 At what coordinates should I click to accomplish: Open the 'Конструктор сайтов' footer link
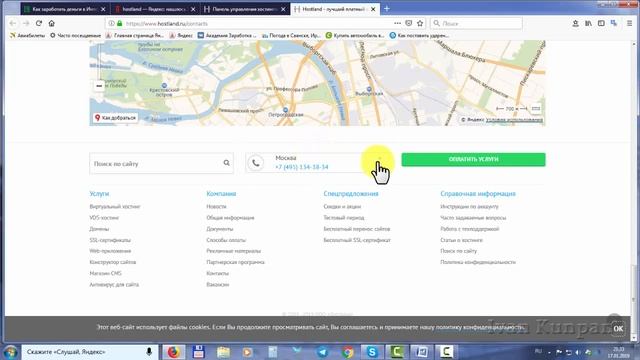tap(113, 262)
